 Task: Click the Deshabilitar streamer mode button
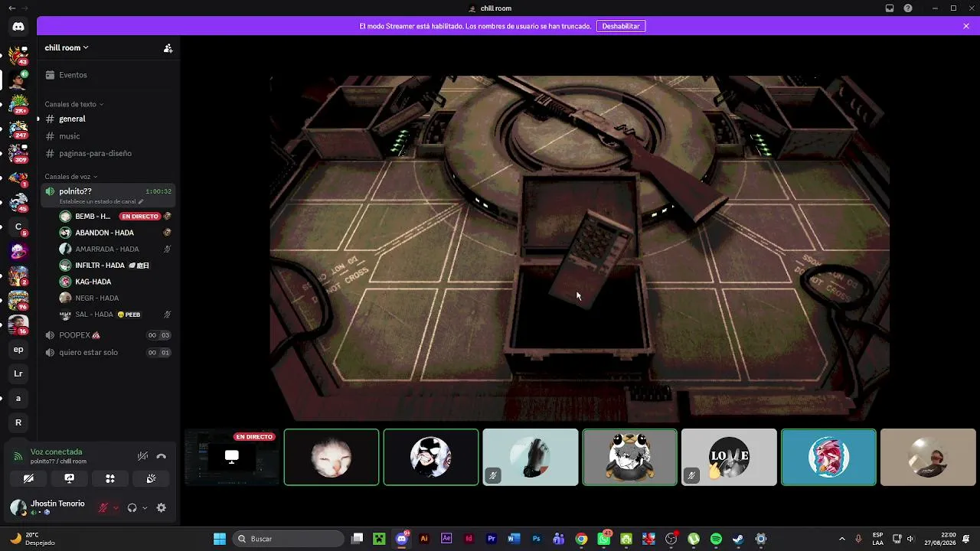[x=621, y=26]
